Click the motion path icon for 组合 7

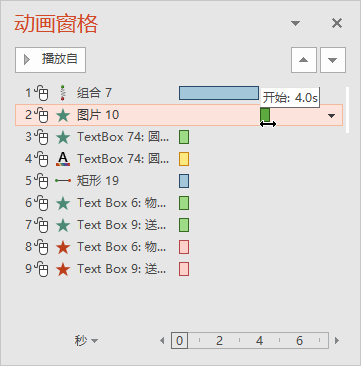click(x=63, y=93)
